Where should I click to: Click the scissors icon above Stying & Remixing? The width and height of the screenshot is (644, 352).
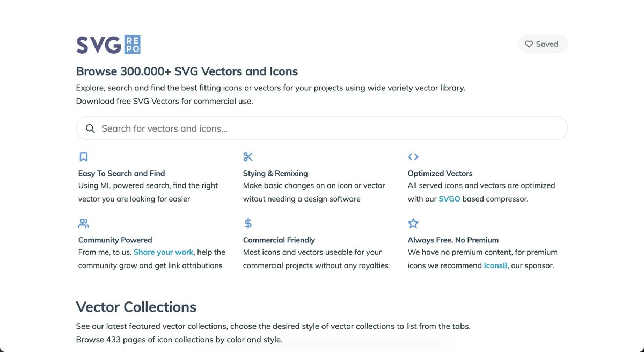coord(248,157)
